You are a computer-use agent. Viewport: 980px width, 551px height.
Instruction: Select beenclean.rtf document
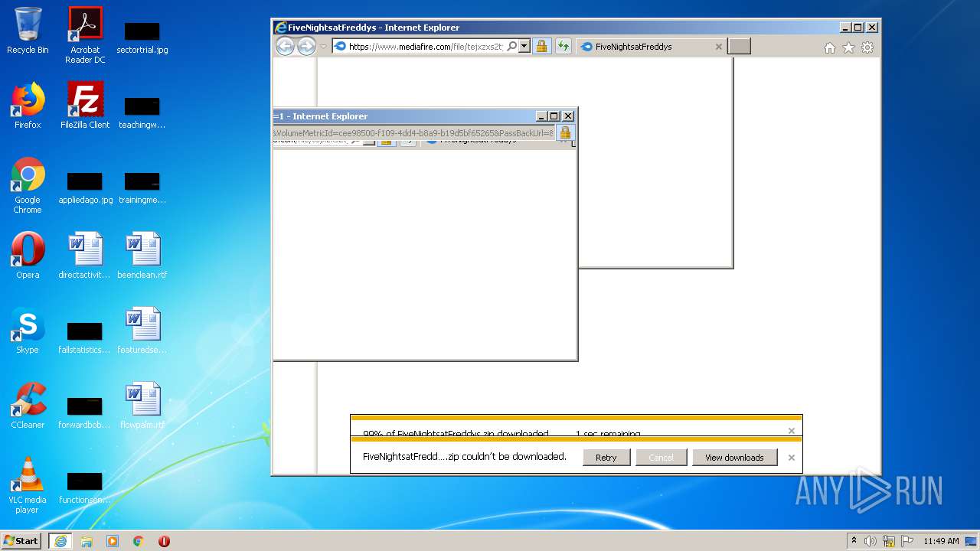[x=142, y=256]
